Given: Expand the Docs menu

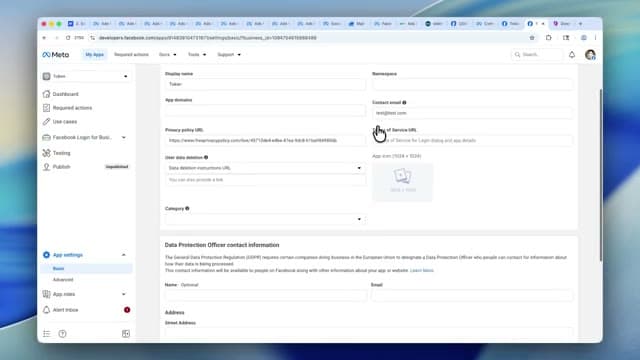Looking at the screenshot, I should pos(167,55).
